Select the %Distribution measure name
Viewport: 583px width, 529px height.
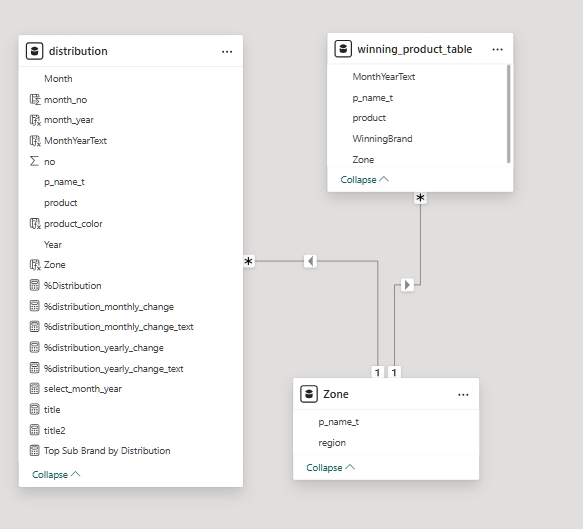pyautogui.click(x=73, y=286)
